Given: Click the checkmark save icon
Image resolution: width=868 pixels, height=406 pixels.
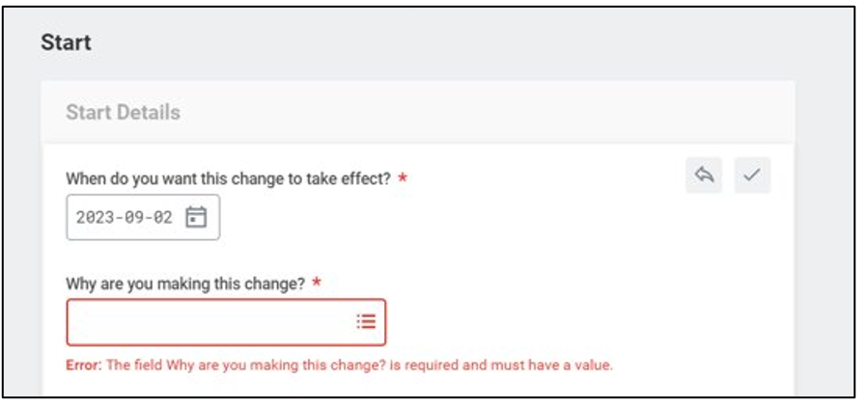Looking at the screenshot, I should (x=752, y=176).
